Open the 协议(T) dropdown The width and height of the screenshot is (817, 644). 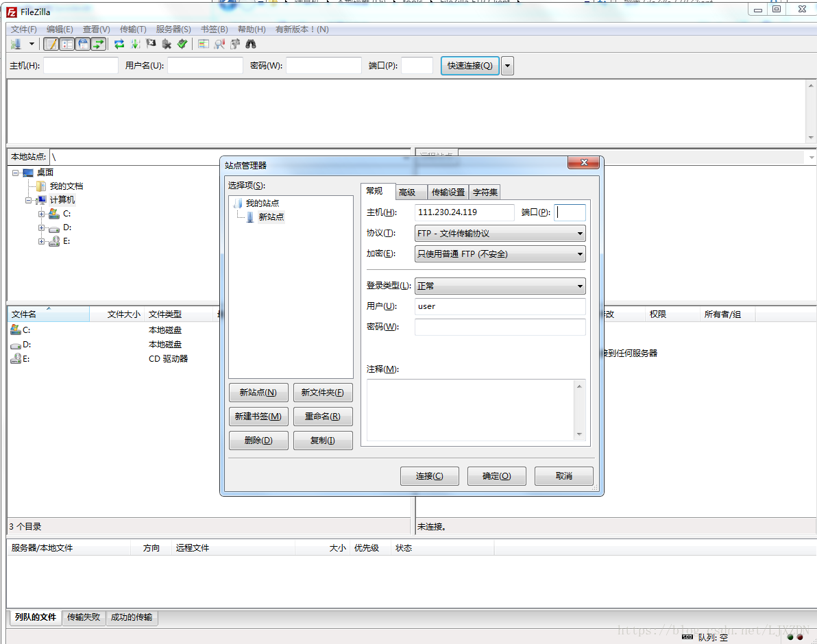click(x=500, y=233)
